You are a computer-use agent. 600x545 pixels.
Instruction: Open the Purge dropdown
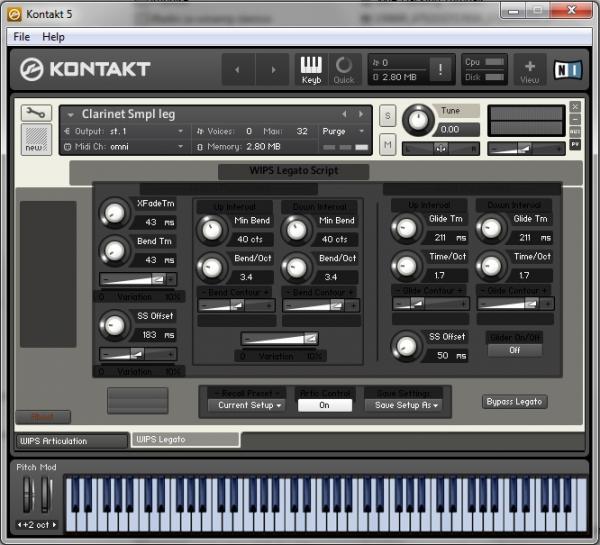coord(343,131)
